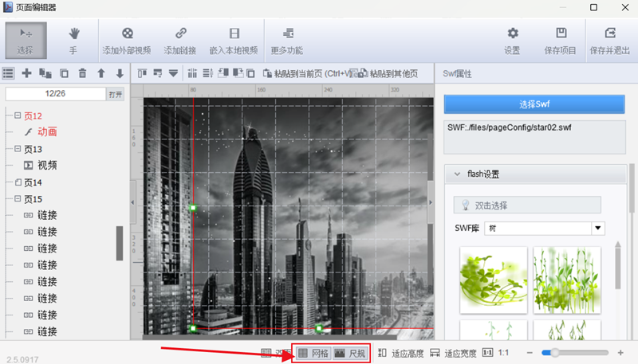Open the 更多功能 menu

pyautogui.click(x=287, y=41)
